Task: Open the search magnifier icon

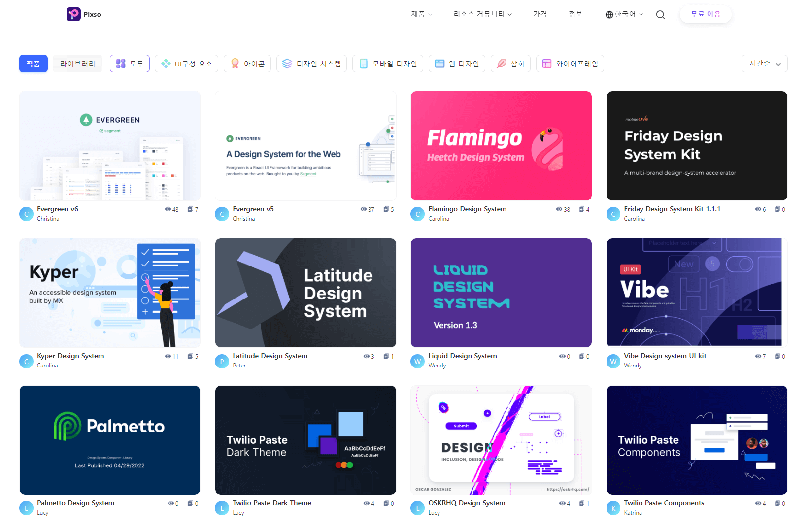Action: [x=660, y=15]
